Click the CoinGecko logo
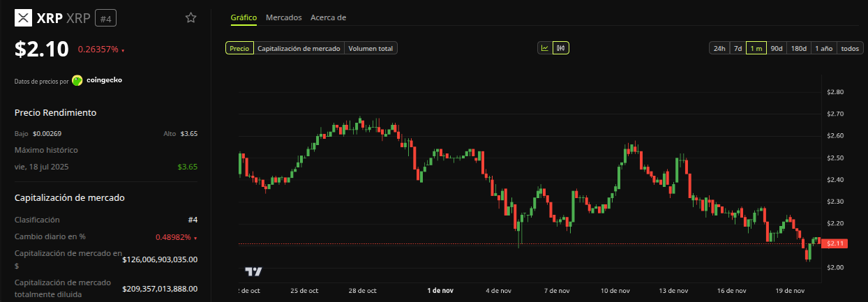The width and height of the screenshot is (868, 302). click(x=77, y=80)
